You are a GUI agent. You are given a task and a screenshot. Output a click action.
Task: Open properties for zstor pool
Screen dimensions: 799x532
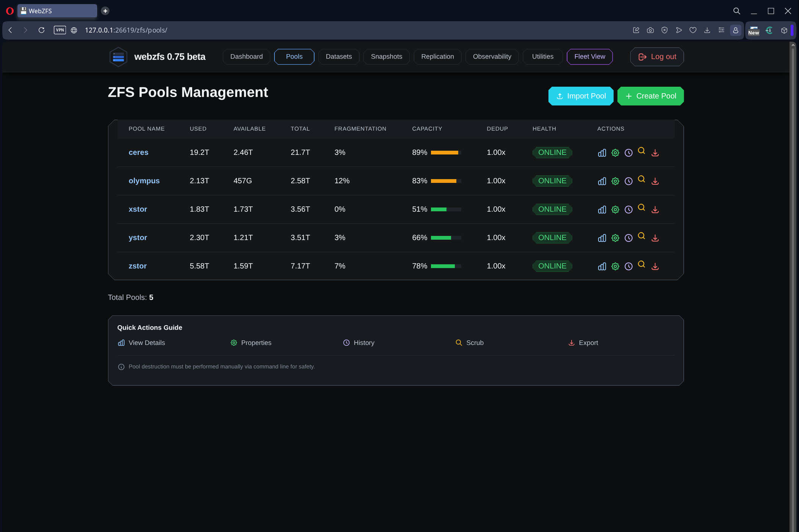point(615,266)
